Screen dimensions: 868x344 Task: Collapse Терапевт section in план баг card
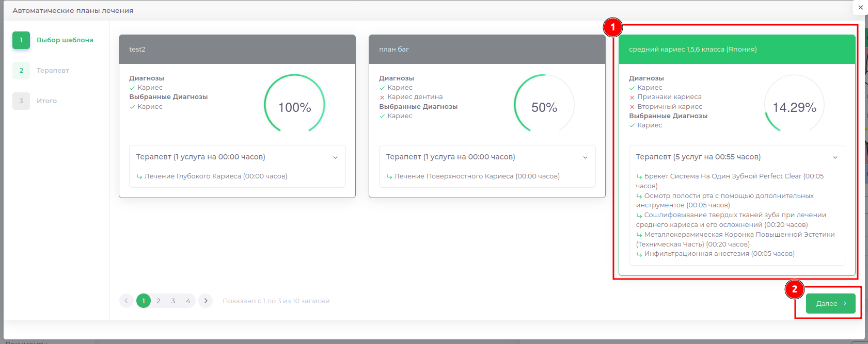tap(585, 157)
